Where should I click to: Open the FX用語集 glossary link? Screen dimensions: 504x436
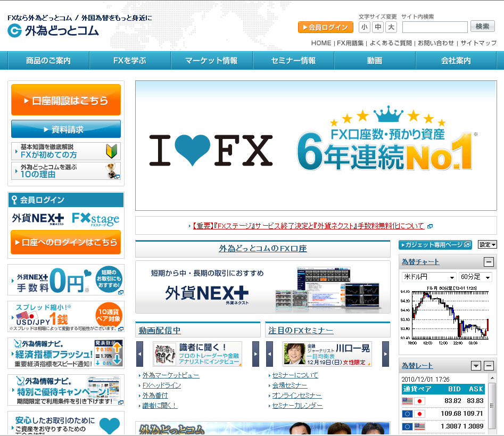350,43
